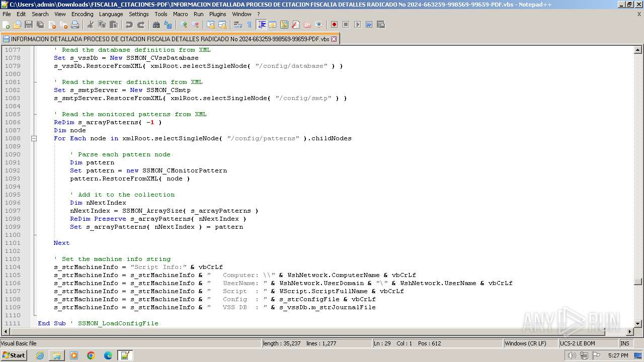Click line number 1096 in margin
This screenshot has width=644, height=362.
pyautogui.click(x=13, y=203)
